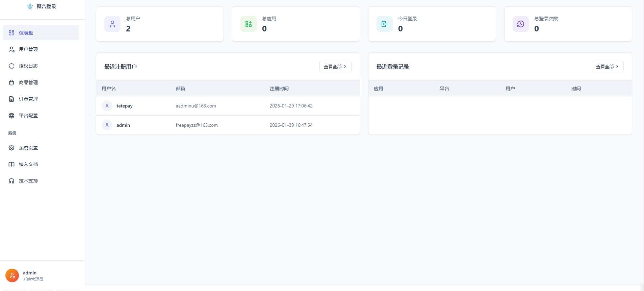The image size is (644, 291).
Task: Open 用户管理 in the sidebar
Action: point(41,49)
